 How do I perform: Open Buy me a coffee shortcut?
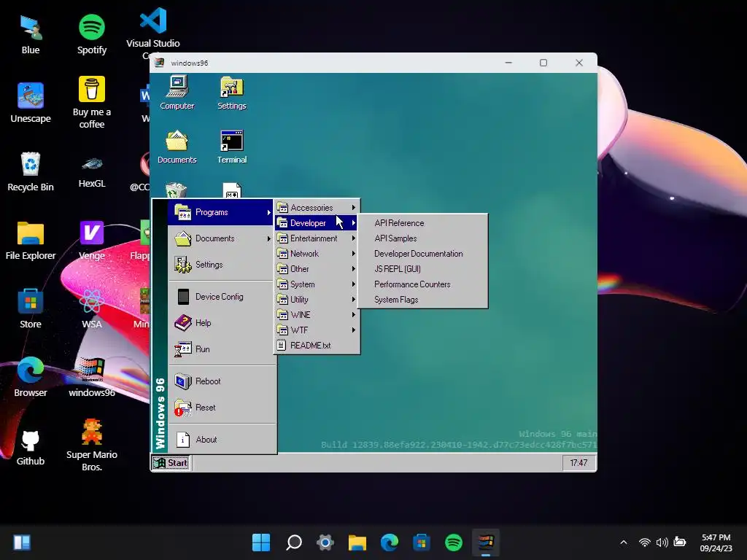(91, 102)
